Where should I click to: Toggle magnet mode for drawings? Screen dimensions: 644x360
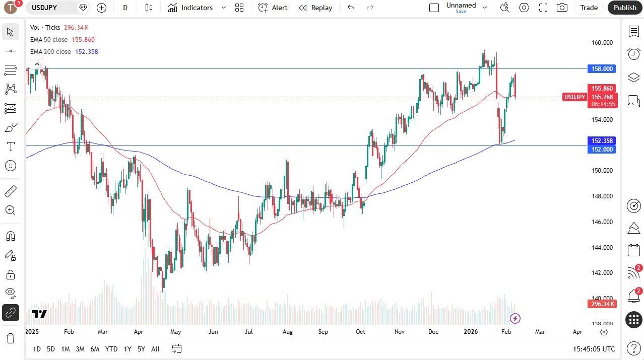pos(10,236)
